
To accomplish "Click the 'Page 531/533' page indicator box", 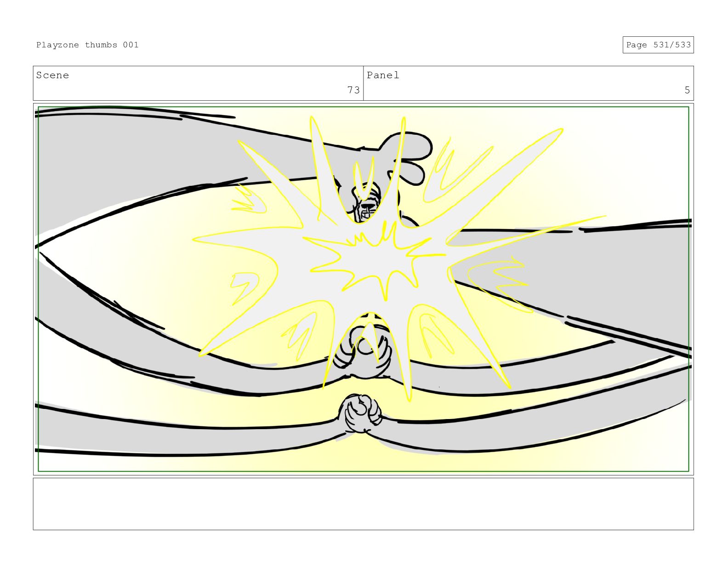I will [658, 45].
